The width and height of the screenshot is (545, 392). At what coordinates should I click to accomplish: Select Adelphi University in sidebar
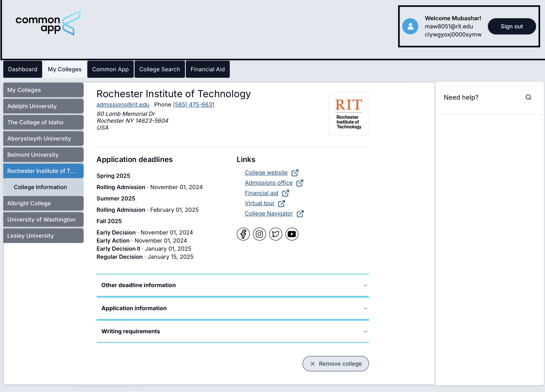pyautogui.click(x=43, y=106)
